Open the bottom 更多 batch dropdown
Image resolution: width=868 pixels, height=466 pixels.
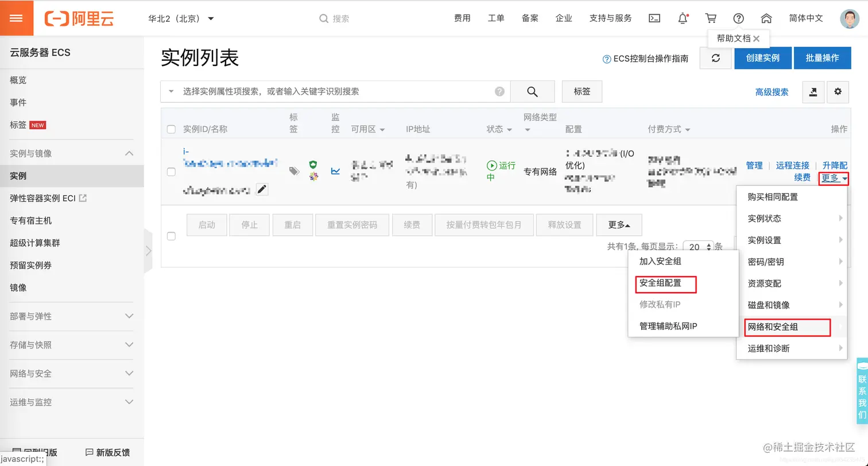619,225
